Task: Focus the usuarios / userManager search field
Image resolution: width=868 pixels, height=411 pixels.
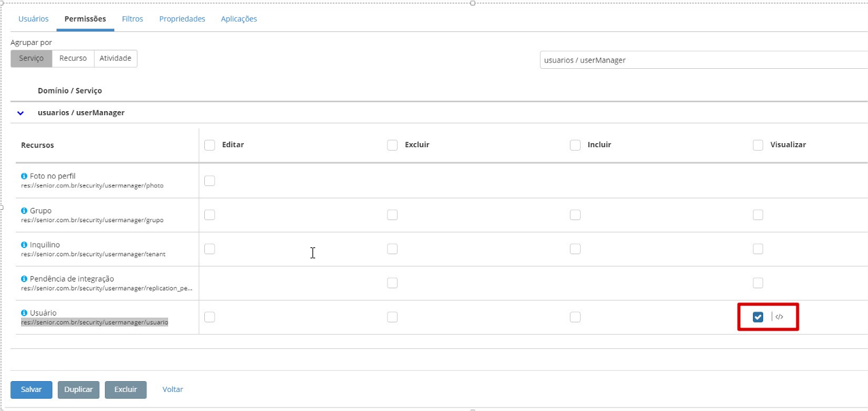Action: point(701,60)
